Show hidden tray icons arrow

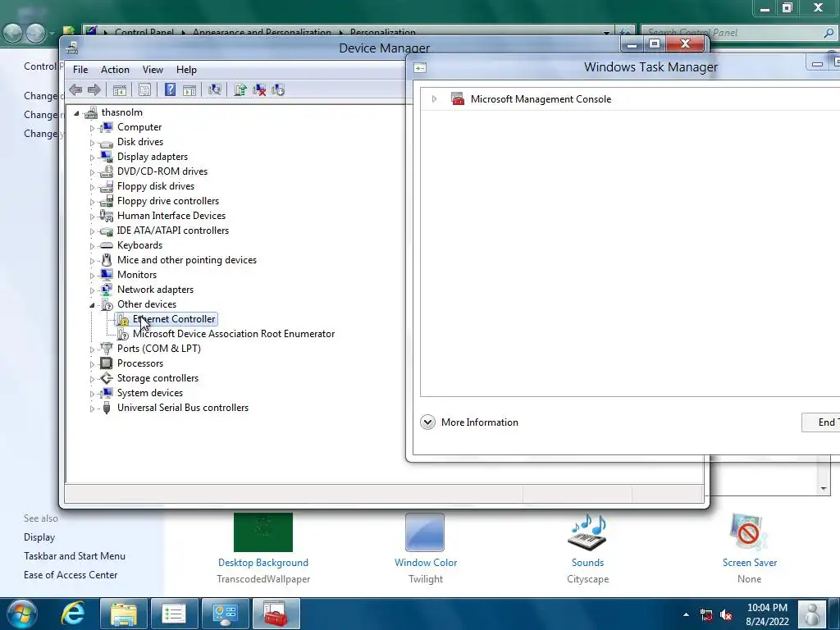coord(687,614)
